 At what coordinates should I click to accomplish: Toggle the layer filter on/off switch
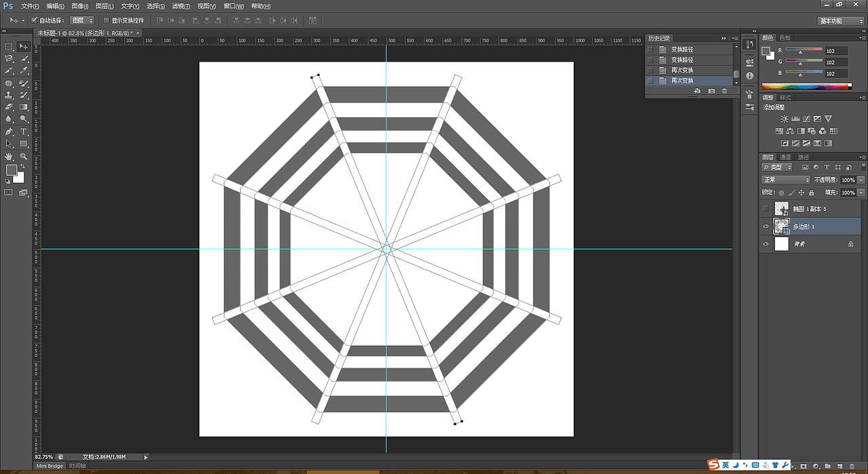pyautogui.click(x=863, y=167)
